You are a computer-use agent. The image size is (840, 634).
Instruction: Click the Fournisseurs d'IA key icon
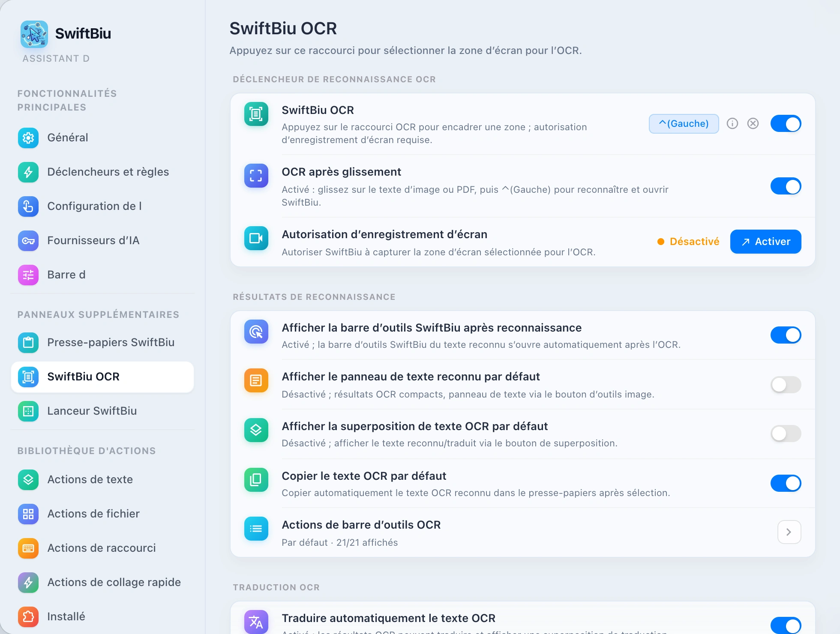click(x=28, y=240)
